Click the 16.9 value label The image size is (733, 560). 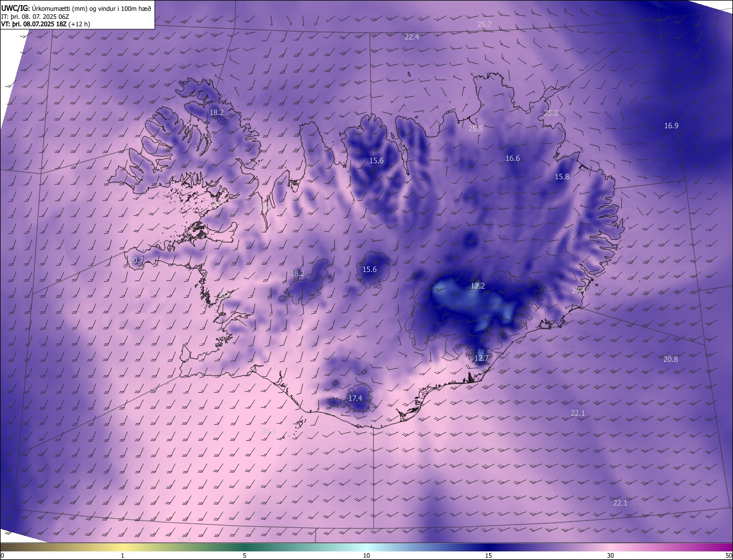671,125
